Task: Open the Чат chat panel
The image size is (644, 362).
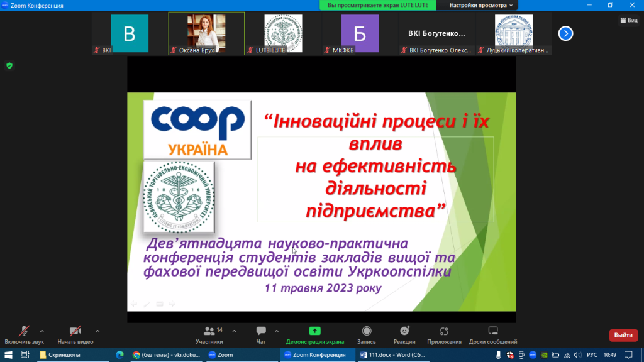Action: coord(261,334)
